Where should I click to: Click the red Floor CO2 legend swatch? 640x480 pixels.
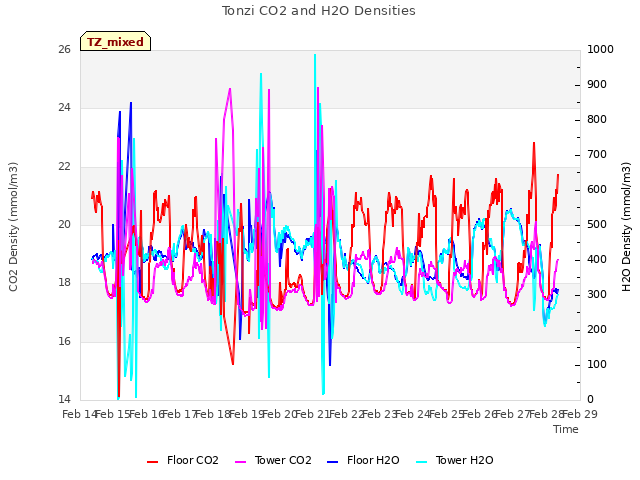coord(153,462)
